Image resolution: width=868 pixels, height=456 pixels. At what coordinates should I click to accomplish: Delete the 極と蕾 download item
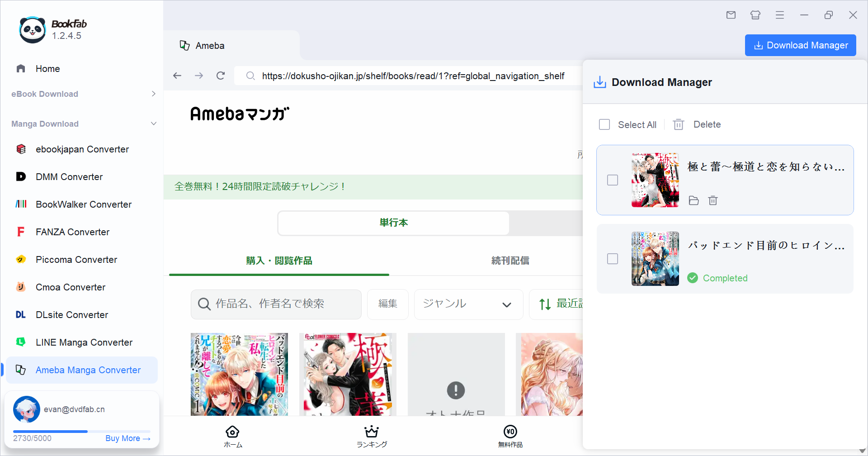tap(713, 200)
